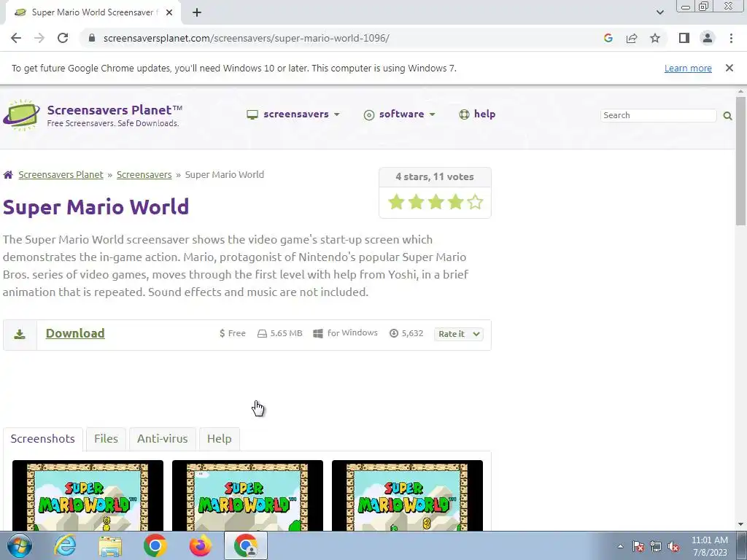Open the second Super Mario World screenshot
Screen dimensions: 747x560
click(x=247, y=495)
